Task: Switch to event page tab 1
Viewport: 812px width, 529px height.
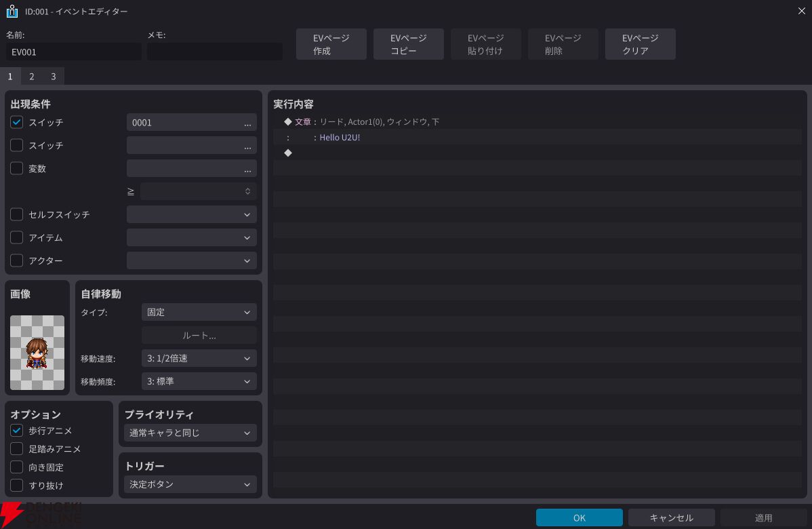Action: pos(10,76)
